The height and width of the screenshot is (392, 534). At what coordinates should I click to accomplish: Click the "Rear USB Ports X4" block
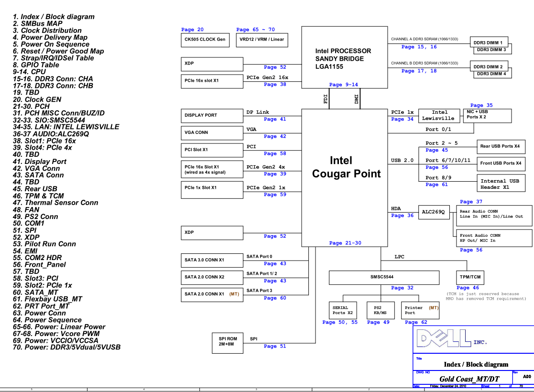[501, 147]
